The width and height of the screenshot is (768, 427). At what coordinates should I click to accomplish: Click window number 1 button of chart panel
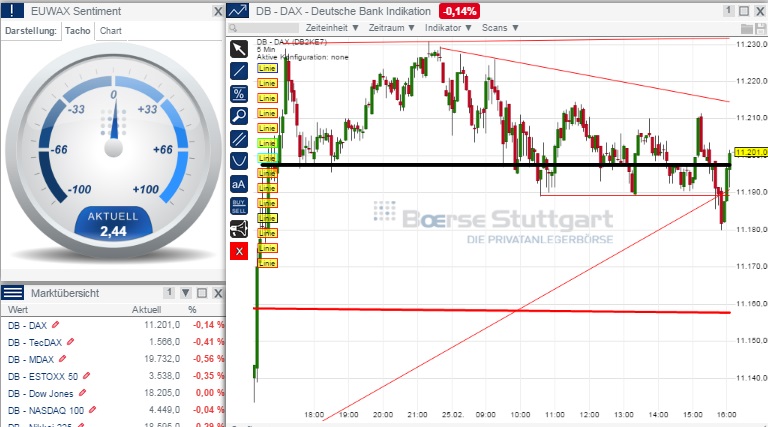(x=728, y=11)
